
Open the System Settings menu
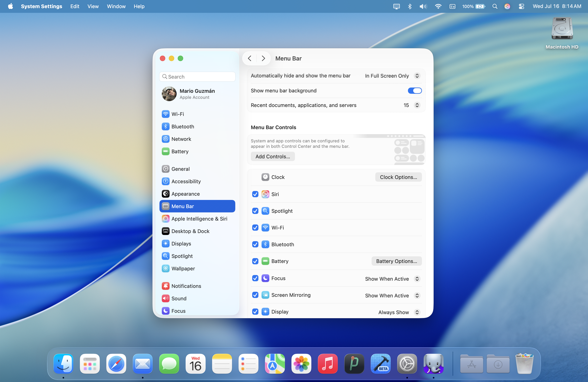point(41,6)
